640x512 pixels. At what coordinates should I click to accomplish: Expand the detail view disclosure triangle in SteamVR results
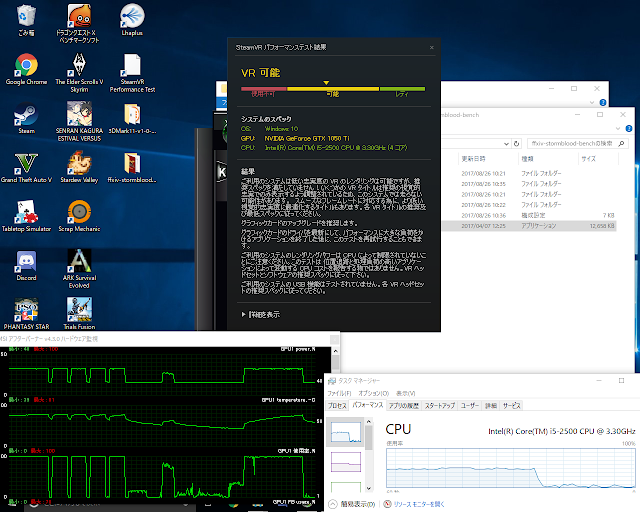[x=243, y=314]
